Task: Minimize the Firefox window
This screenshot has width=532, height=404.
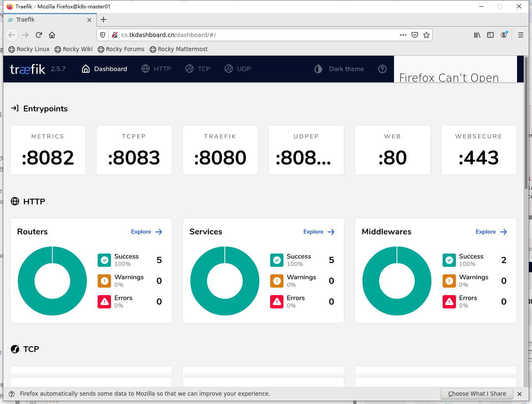Action: (x=481, y=6)
